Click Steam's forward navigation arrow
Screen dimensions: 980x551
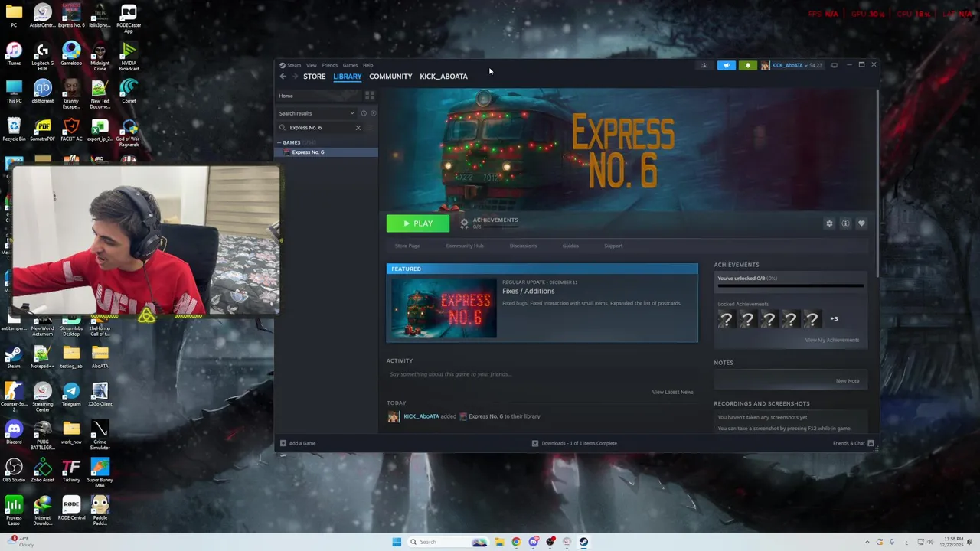click(x=295, y=77)
